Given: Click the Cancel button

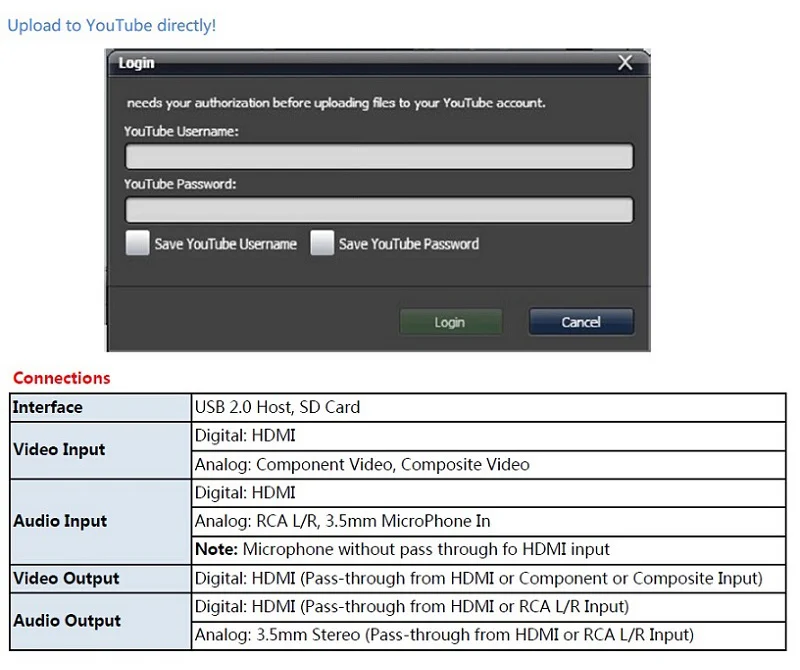Looking at the screenshot, I should [581, 321].
